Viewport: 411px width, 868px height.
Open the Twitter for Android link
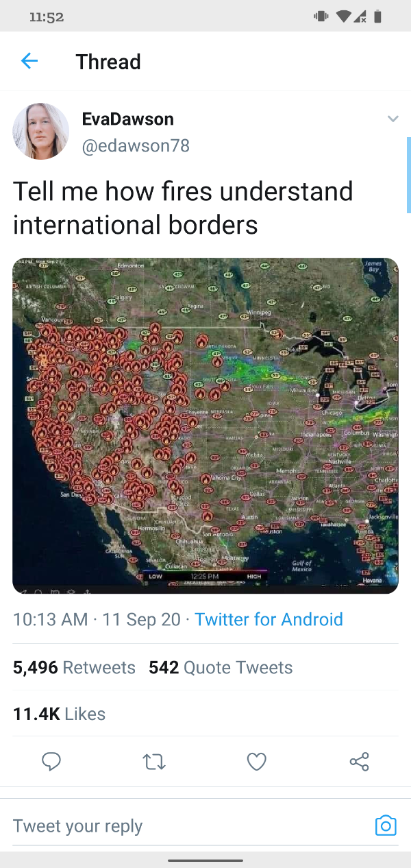(269, 620)
